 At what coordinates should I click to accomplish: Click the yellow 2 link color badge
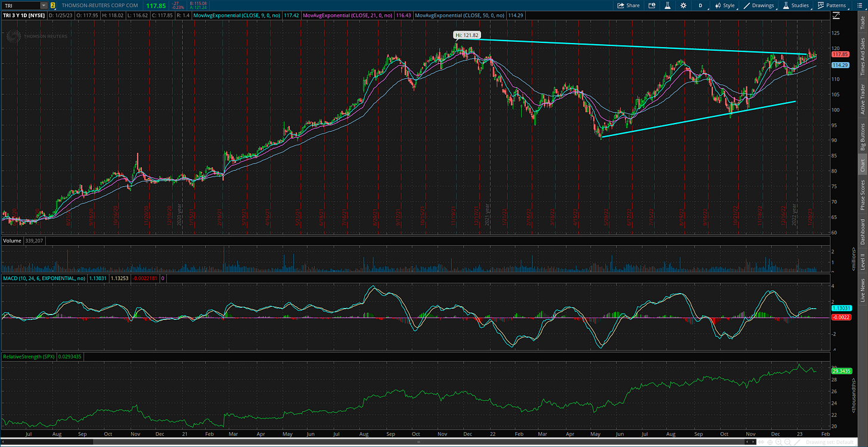(x=52, y=5)
